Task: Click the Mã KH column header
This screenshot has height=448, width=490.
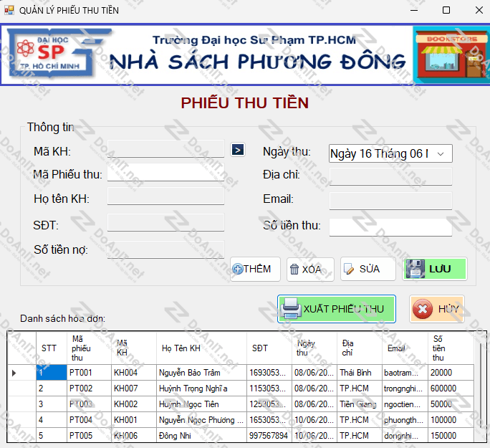Action: [x=134, y=348]
